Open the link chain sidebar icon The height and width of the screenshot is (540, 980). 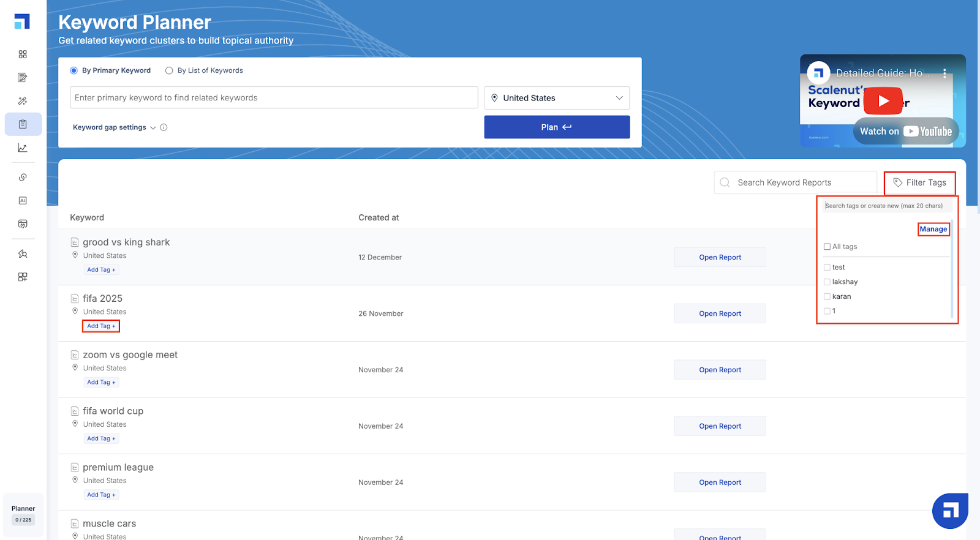pyautogui.click(x=23, y=177)
